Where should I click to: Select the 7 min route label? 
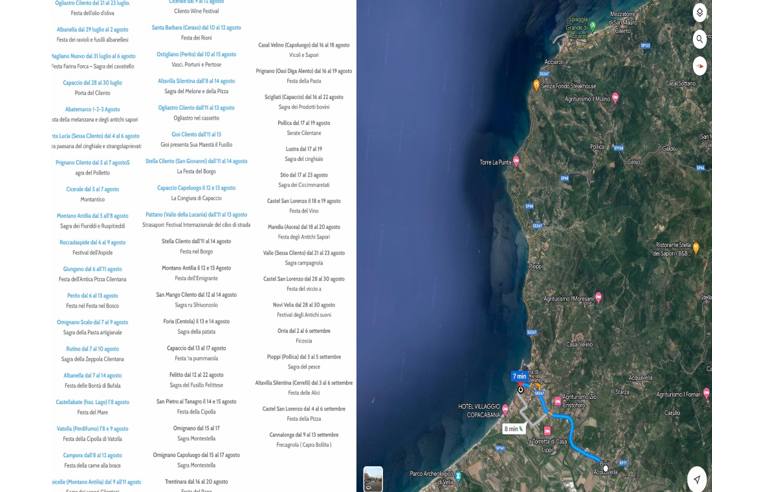(x=519, y=377)
